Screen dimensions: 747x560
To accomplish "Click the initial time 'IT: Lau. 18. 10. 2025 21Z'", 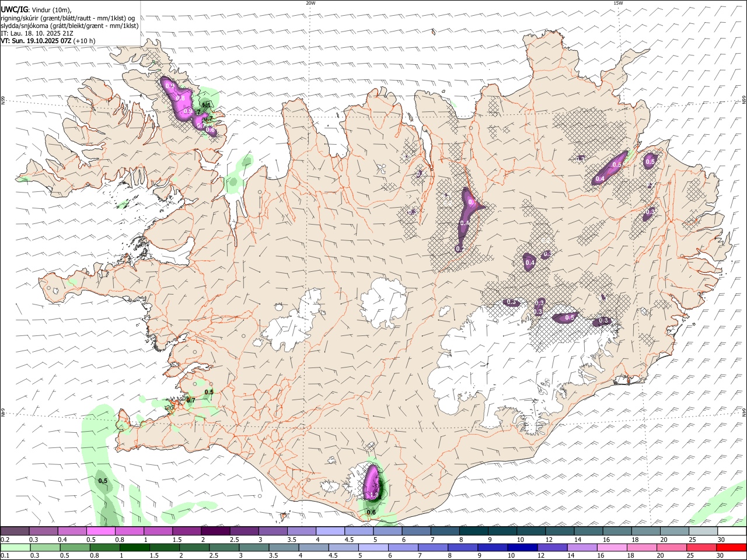I will 37,34.
